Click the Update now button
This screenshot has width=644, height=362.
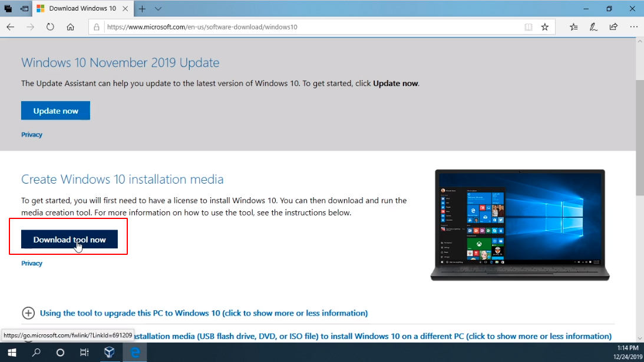(55, 111)
